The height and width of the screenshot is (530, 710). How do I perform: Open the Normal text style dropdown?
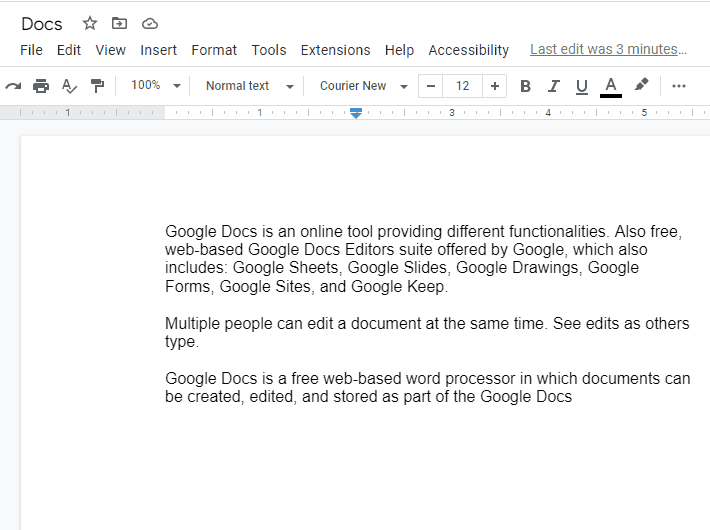(x=249, y=86)
